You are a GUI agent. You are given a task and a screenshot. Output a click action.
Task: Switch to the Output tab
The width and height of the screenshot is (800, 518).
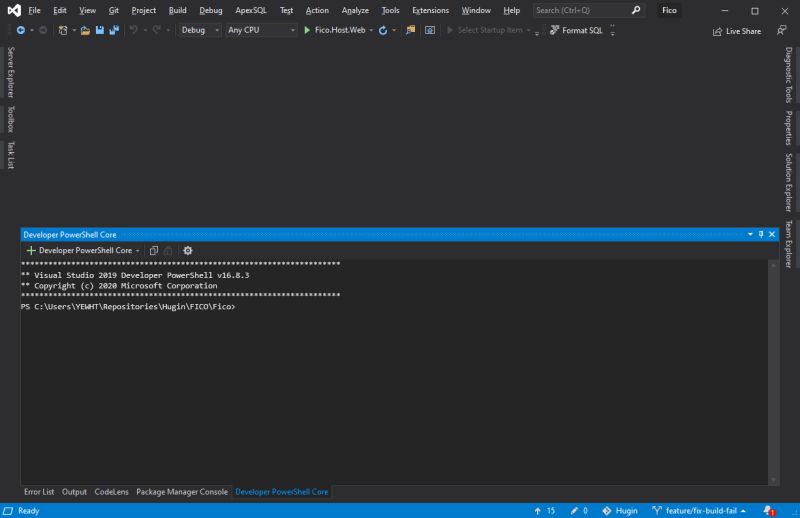pos(74,492)
